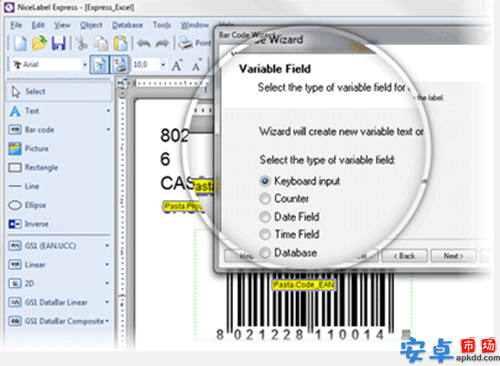Save the label with floppy icon
The height and width of the screenshot is (366, 500).
pyautogui.click(x=59, y=43)
